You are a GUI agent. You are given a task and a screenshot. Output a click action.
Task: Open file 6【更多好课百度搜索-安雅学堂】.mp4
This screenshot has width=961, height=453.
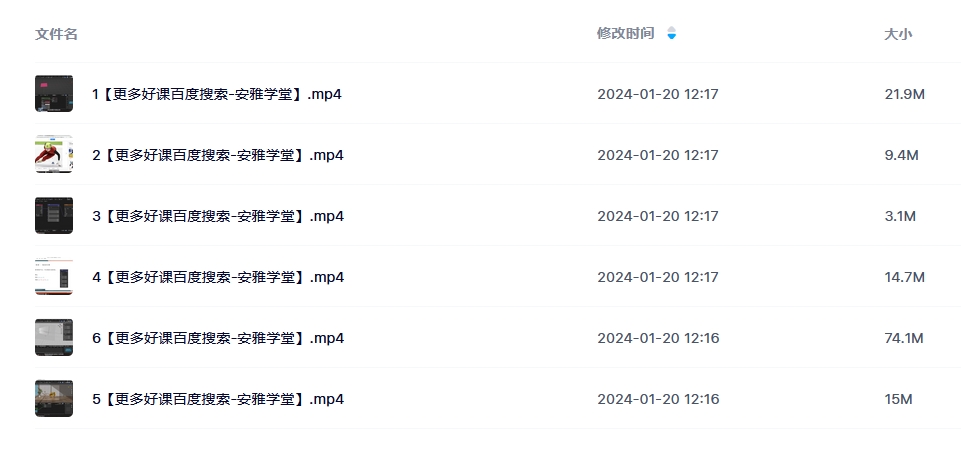point(218,338)
